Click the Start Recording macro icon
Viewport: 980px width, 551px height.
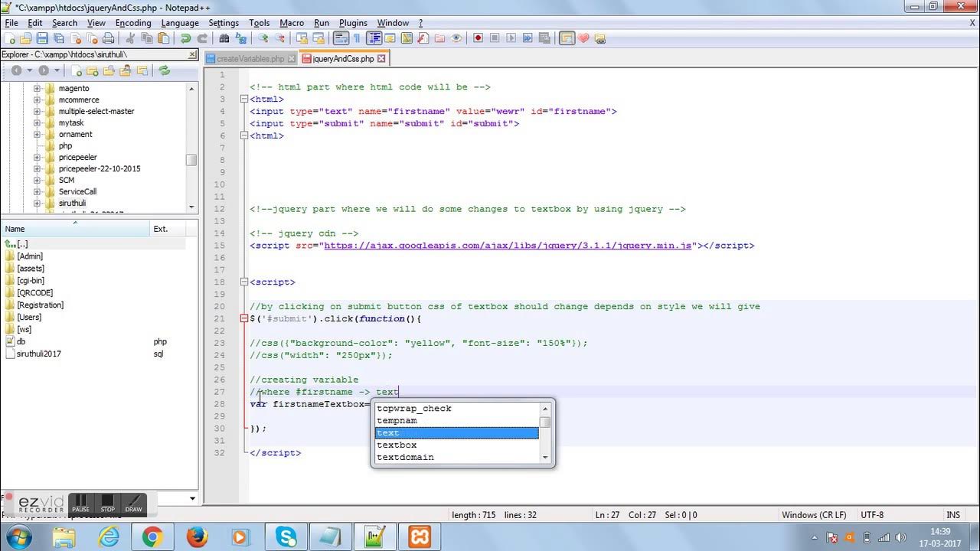(x=478, y=38)
